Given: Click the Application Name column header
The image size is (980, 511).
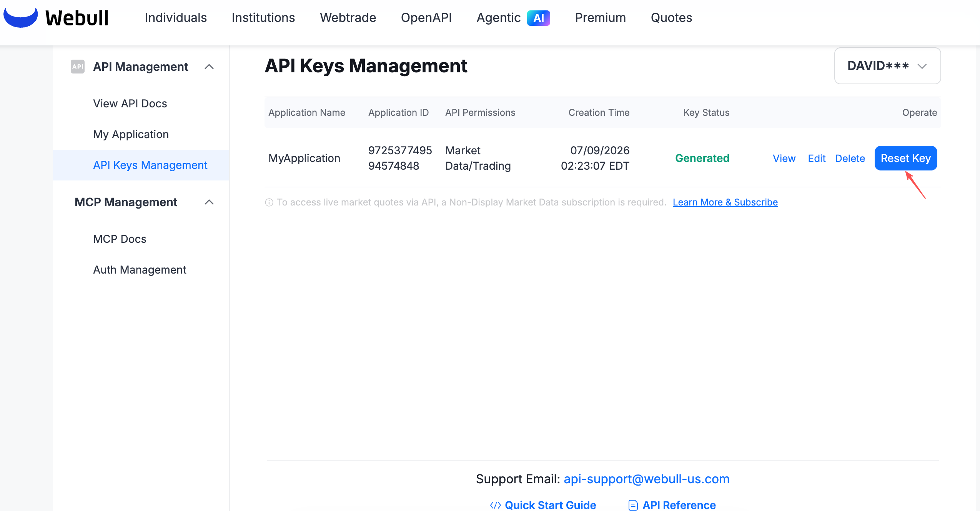Looking at the screenshot, I should point(307,112).
